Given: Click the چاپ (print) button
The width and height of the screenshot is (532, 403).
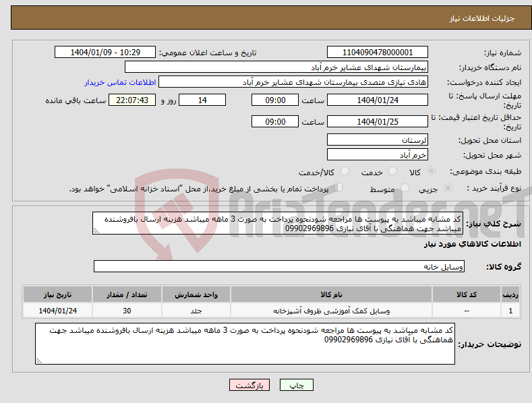Looking at the screenshot, I should click(x=296, y=385).
